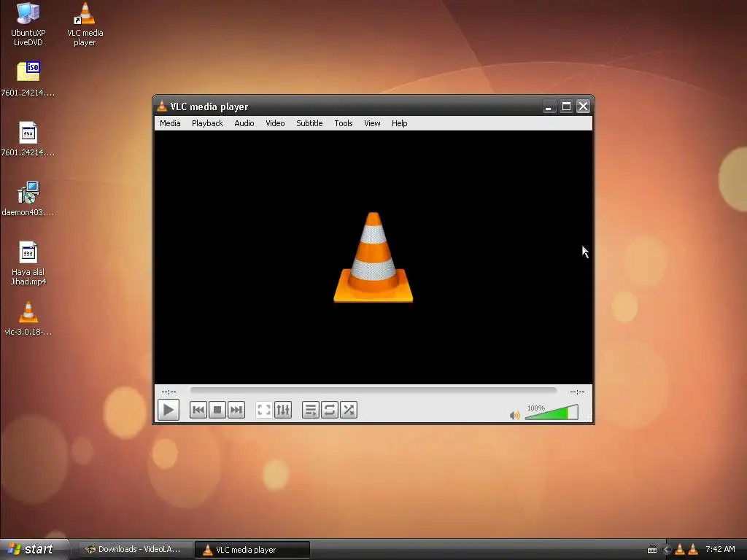Adjust the green volume slider

coord(551,412)
